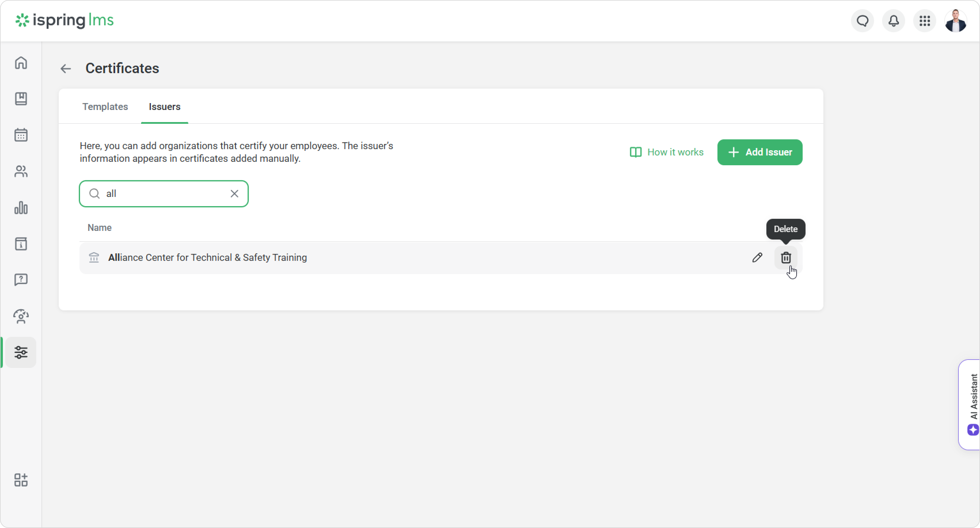Open the course catalog book icon

click(21, 99)
